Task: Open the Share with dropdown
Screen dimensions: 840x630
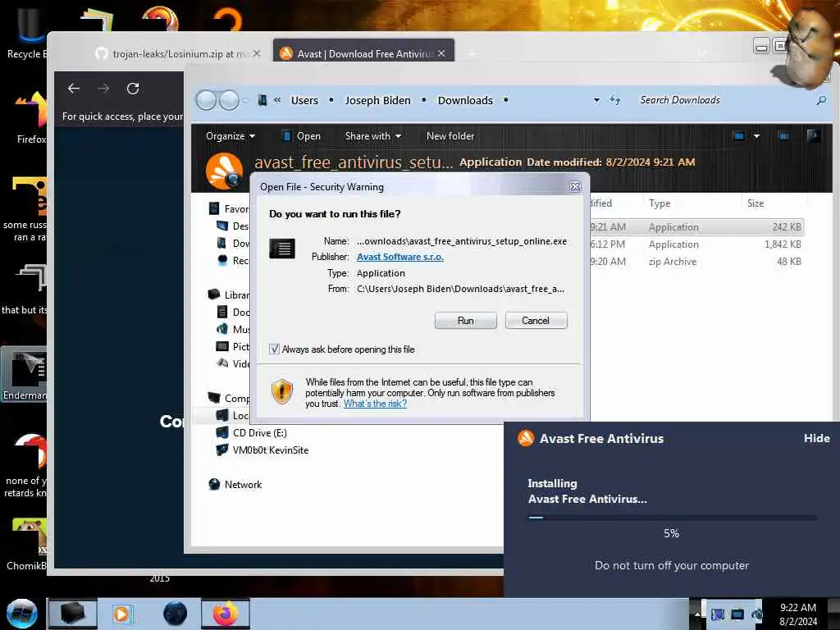Action: click(373, 136)
